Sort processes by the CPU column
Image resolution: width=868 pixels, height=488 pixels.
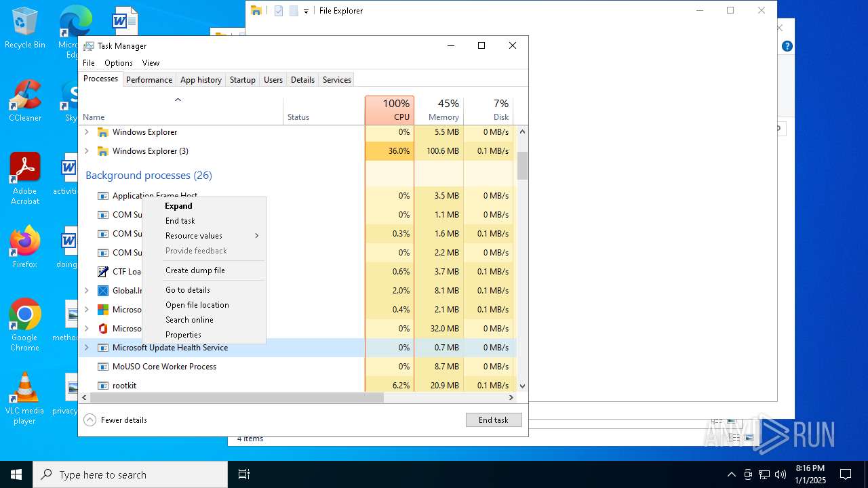tap(389, 110)
